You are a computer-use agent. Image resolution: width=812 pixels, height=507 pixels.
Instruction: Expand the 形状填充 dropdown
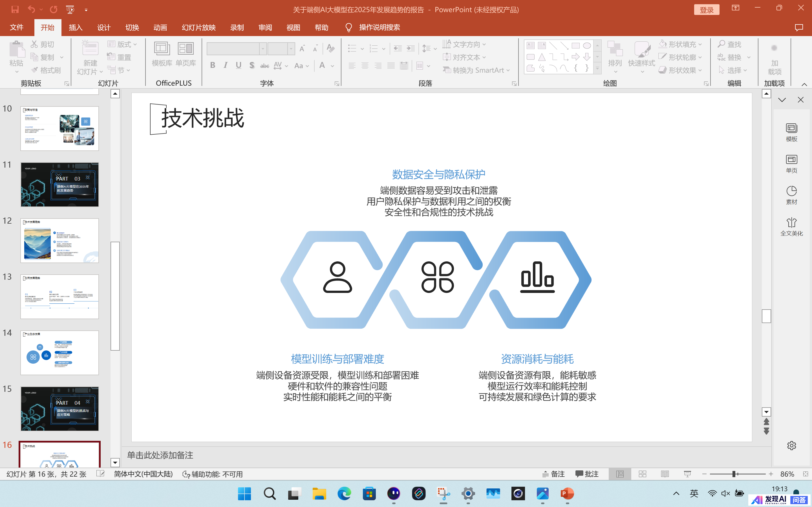tap(700, 44)
